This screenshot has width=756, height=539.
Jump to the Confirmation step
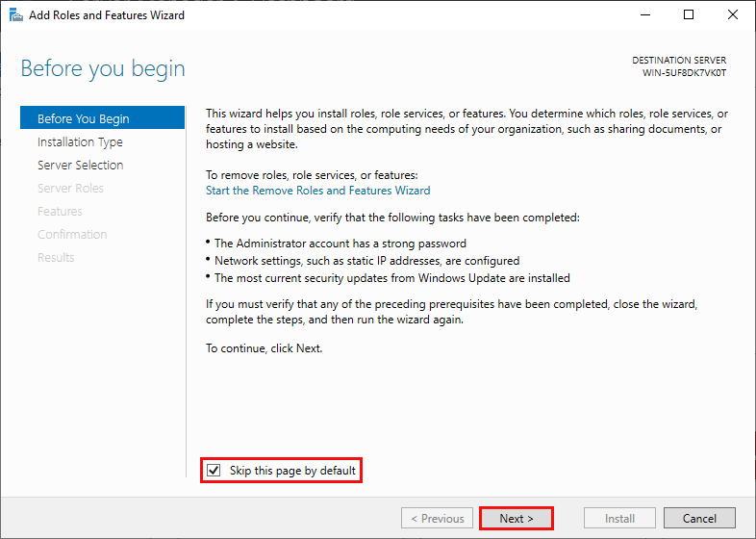pyautogui.click(x=72, y=235)
